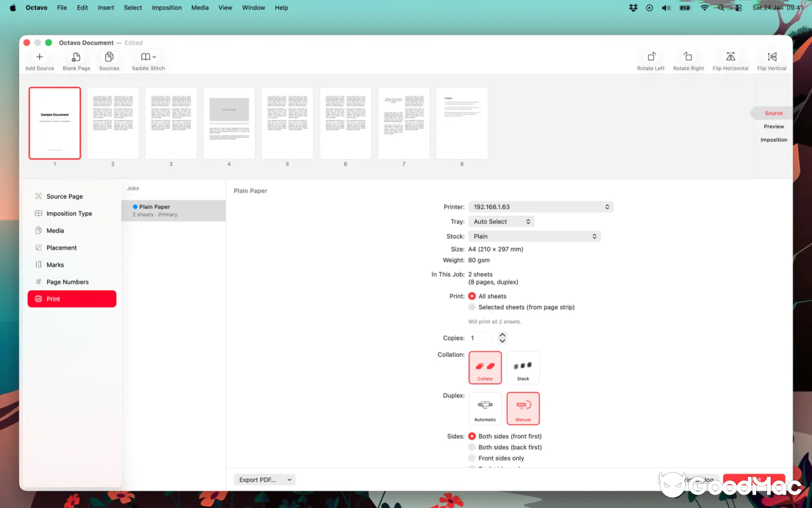This screenshot has width=812, height=508.
Task: Click the Add Source icon
Action: pyautogui.click(x=39, y=60)
